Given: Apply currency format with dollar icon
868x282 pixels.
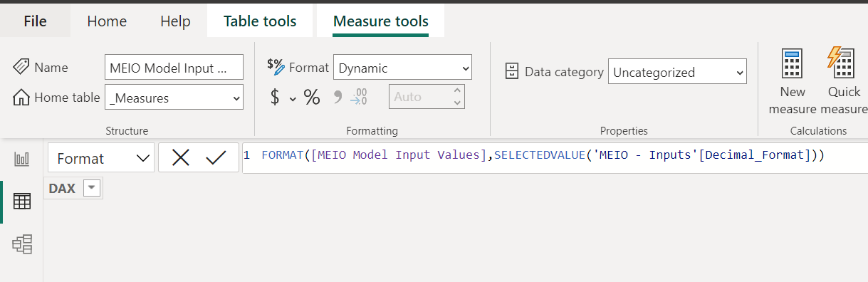Looking at the screenshot, I should point(275,97).
